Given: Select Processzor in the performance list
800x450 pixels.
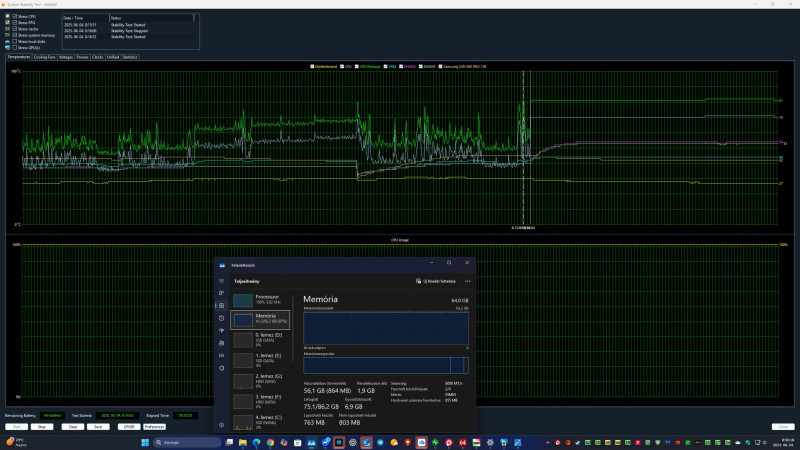Looking at the screenshot, I should [258, 299].
